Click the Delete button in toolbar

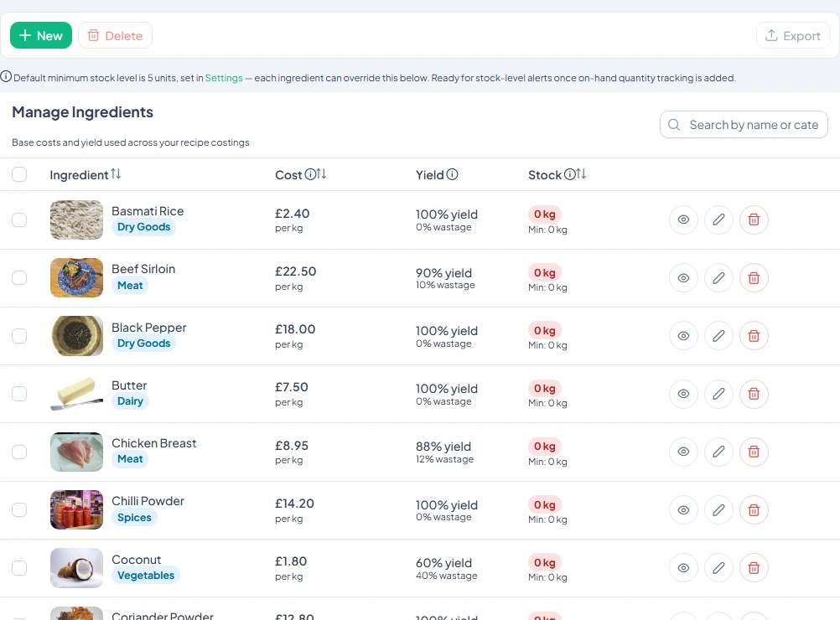tap(115, 35)
